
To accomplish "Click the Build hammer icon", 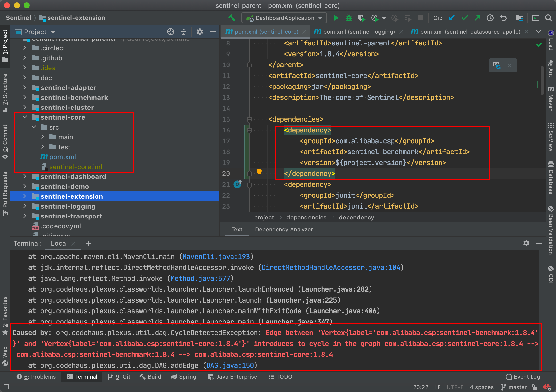I will tap(232, 18).
